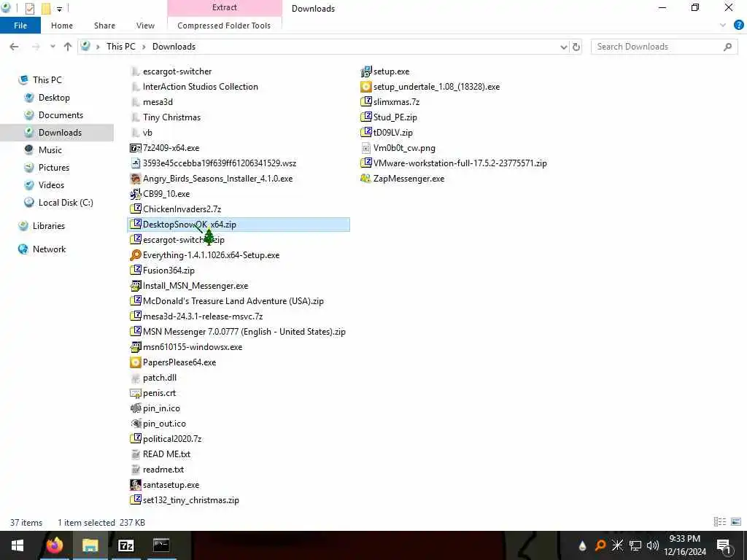Open Documents in the navigation pane
Screen dimensions: 747x560
click(61, 115)
